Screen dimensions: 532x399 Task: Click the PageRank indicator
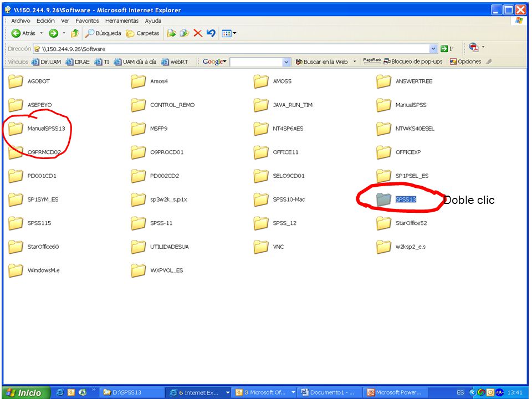tap(372, 61)
